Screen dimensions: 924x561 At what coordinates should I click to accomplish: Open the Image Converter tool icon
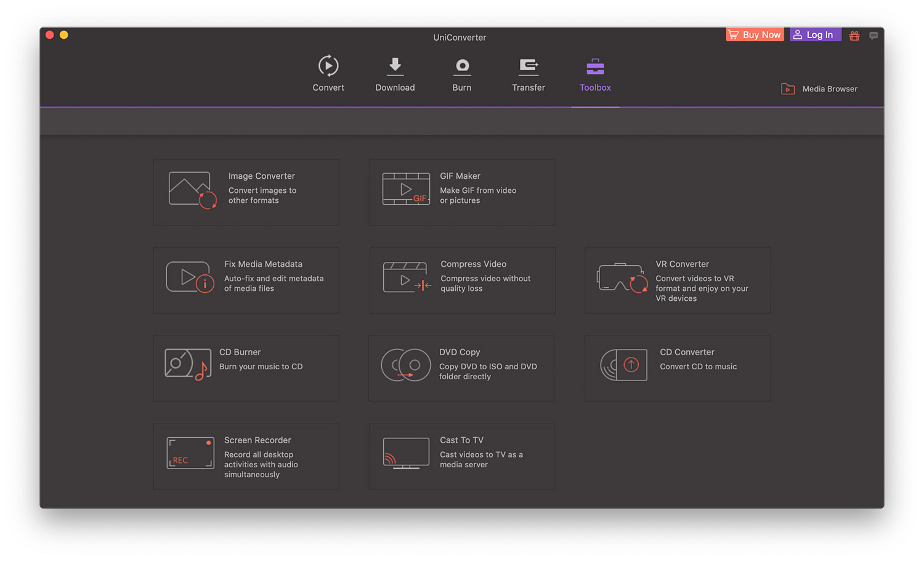tap(192, 190)
